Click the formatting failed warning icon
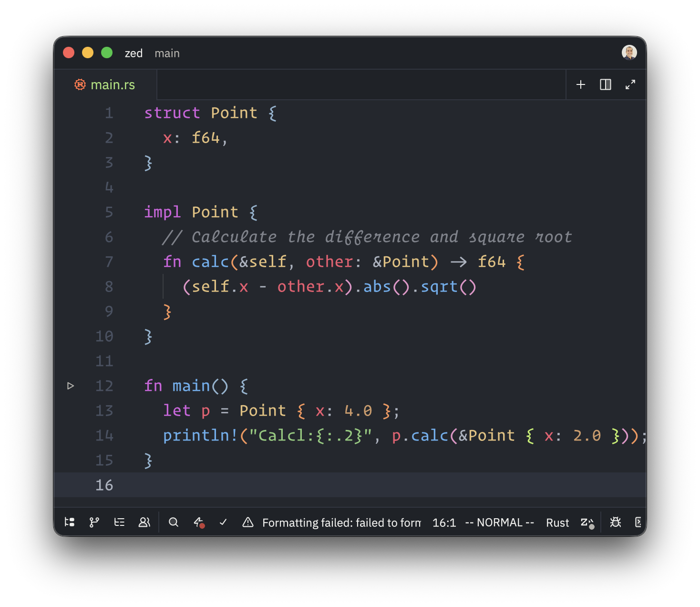 point(248,523)
